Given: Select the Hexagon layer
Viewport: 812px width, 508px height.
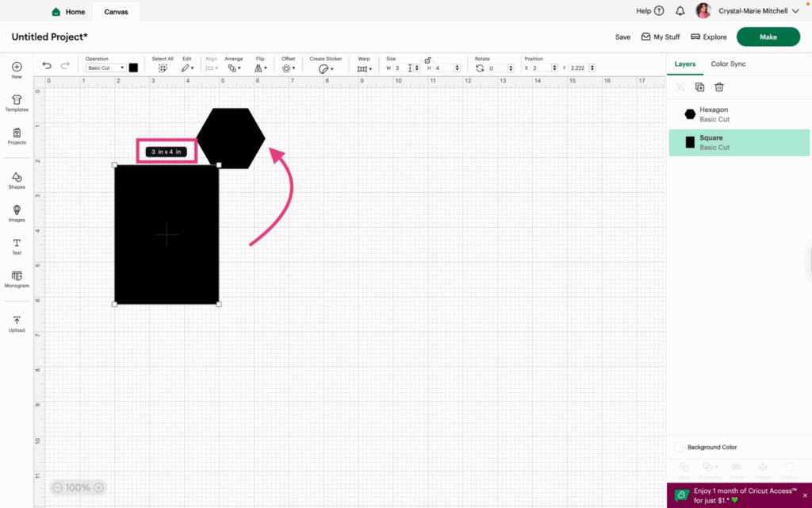Looking at the screenshot, I should pos(739,114).
